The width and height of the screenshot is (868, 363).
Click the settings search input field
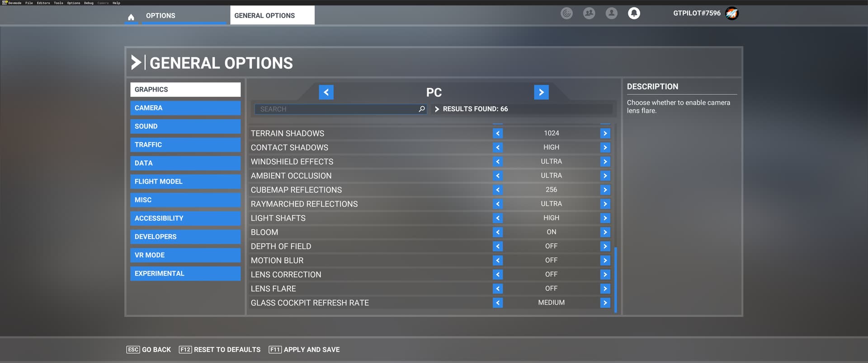tap(337, 109)
